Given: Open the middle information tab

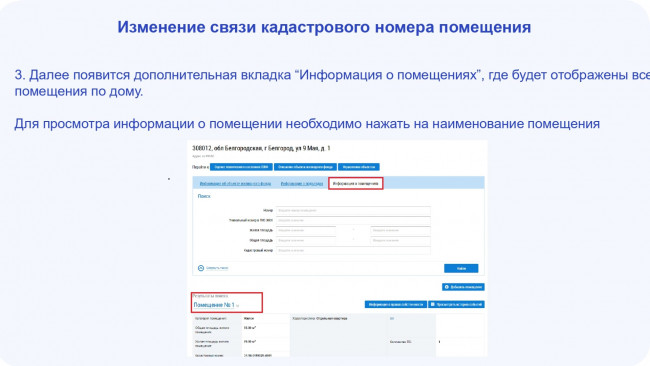Looking at the screenshot, I should pos(302,184).
